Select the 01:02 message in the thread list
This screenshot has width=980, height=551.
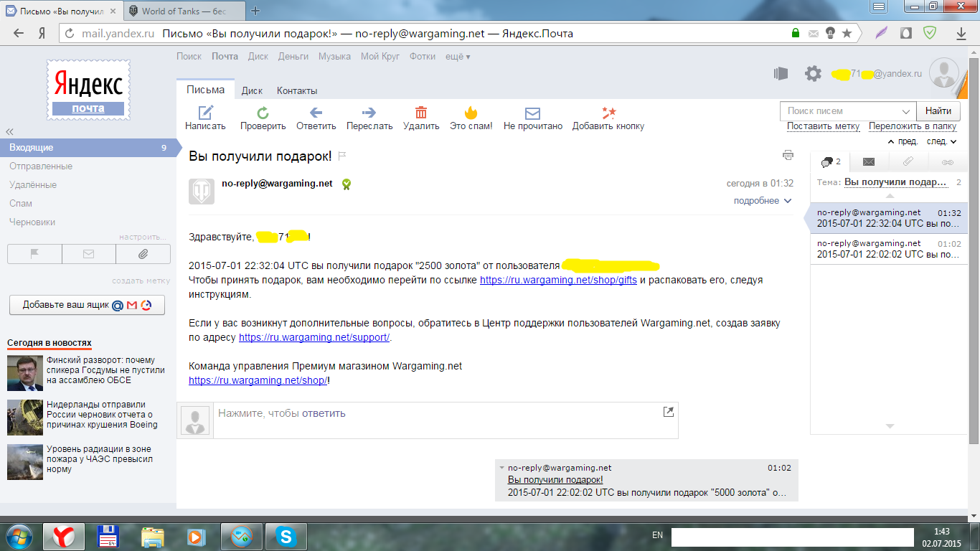[889, 249]
